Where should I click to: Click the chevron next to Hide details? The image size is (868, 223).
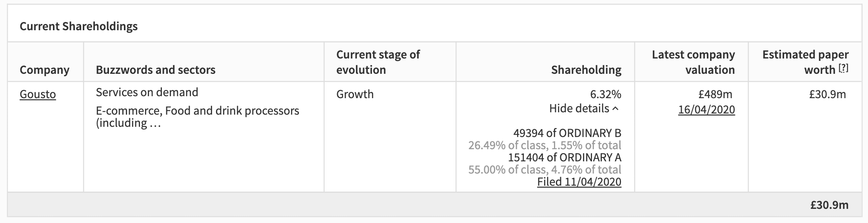(x=616, y=109)
